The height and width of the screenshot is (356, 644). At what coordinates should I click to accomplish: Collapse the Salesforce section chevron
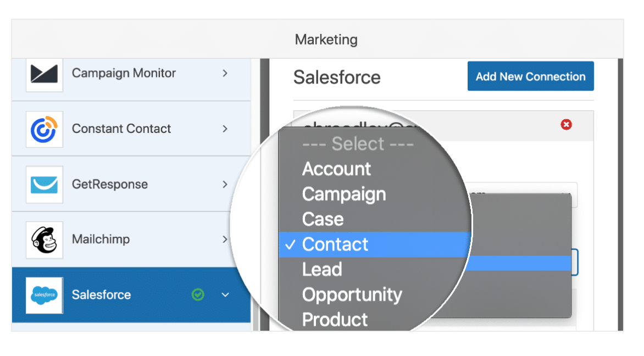(x=225, y=295)
